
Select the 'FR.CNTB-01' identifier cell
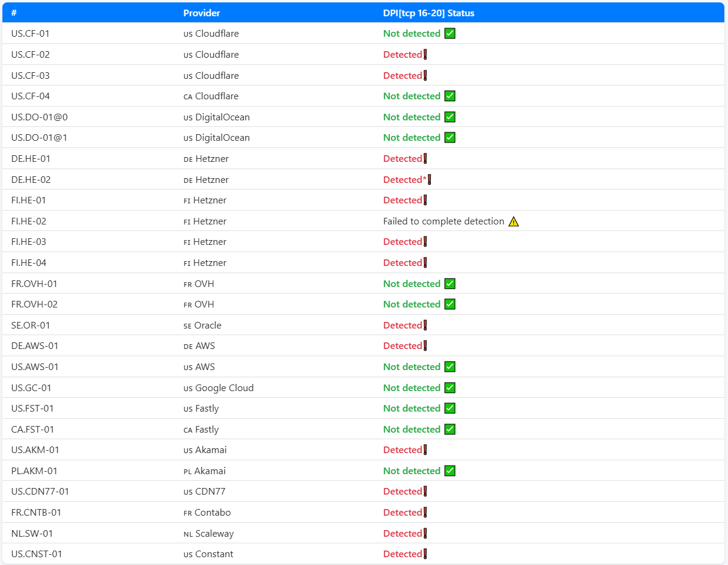pos(36,513)
